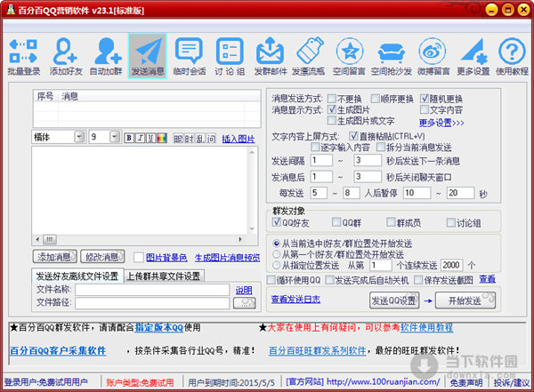This screenshot has width=534, height=392.
Task: Click the 修改消息 button
Action: coord(102,257)
